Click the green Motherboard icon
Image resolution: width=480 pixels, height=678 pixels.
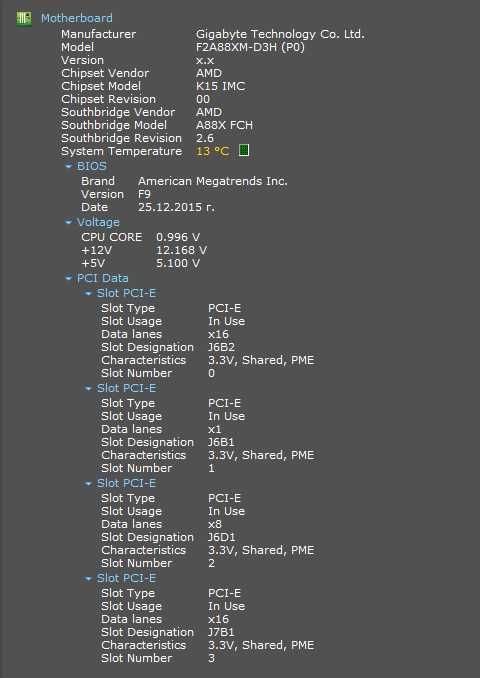point(24,19)
